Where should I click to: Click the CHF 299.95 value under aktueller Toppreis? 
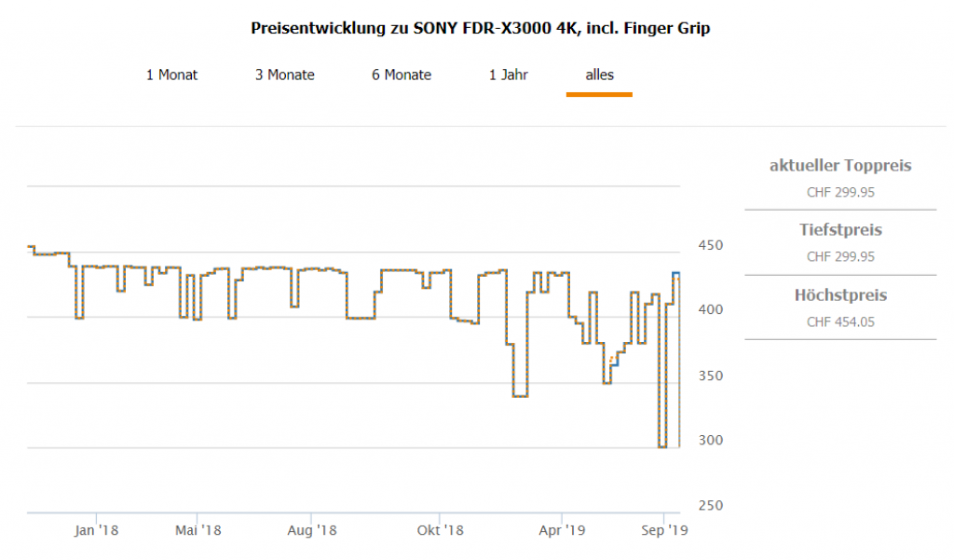840,193
